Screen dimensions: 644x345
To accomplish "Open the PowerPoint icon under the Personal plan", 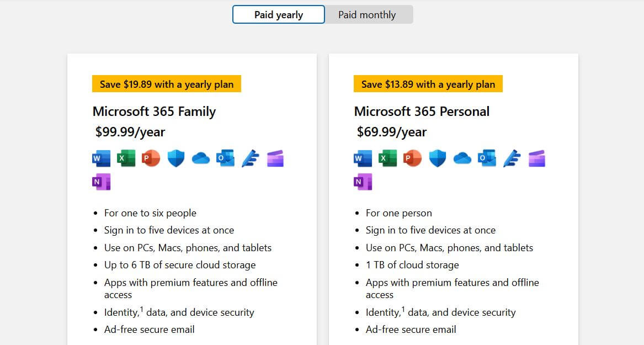I will tap(412, 158).
